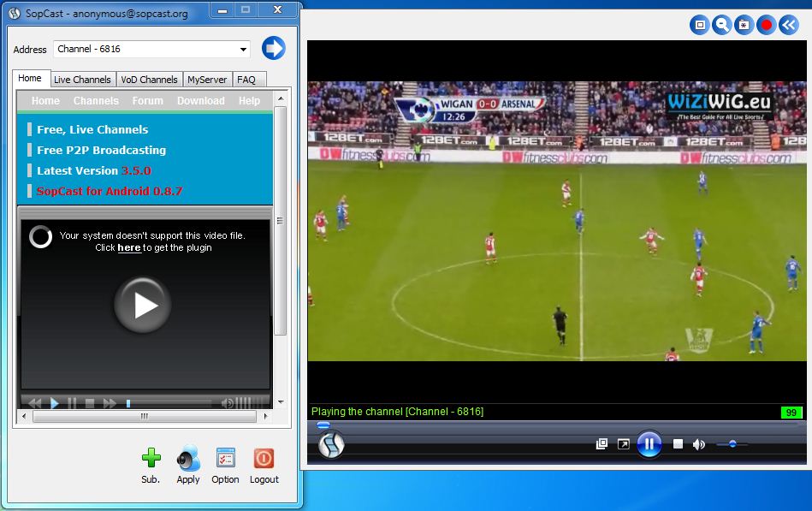Click the Apply webcam icon

coord(188,458)
